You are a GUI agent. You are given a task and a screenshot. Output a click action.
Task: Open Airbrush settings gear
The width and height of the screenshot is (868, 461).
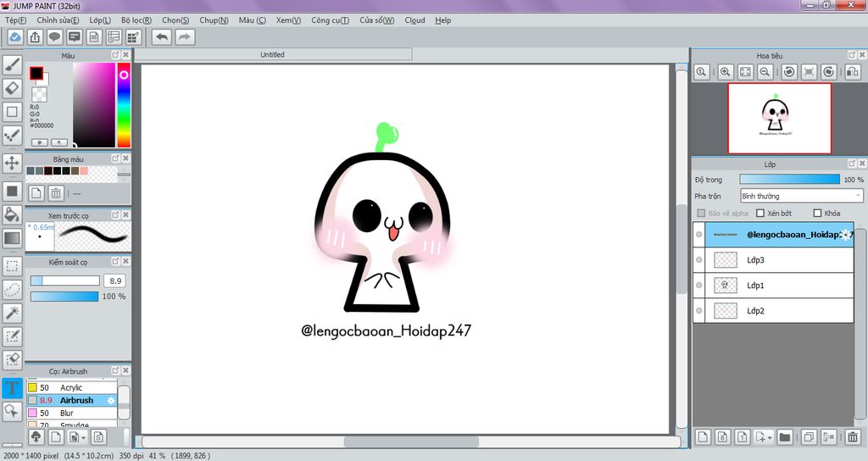[x=111, y=400]
